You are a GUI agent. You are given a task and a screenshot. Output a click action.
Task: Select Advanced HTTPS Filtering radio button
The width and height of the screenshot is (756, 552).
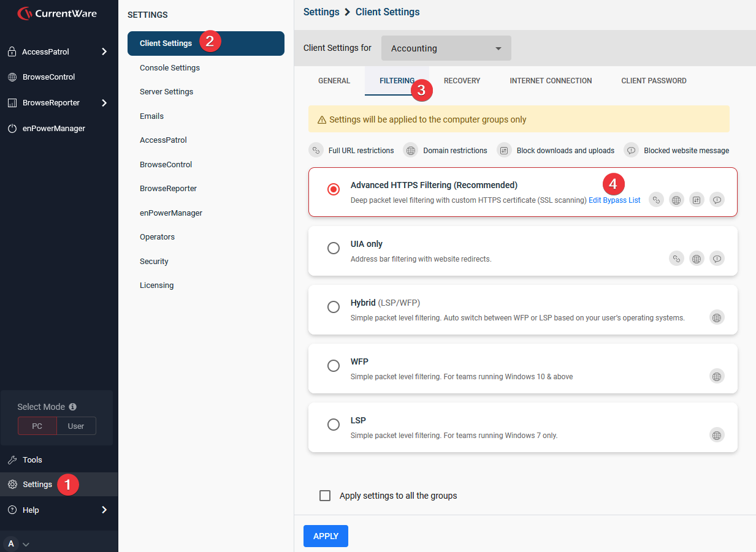click(334, 189)
